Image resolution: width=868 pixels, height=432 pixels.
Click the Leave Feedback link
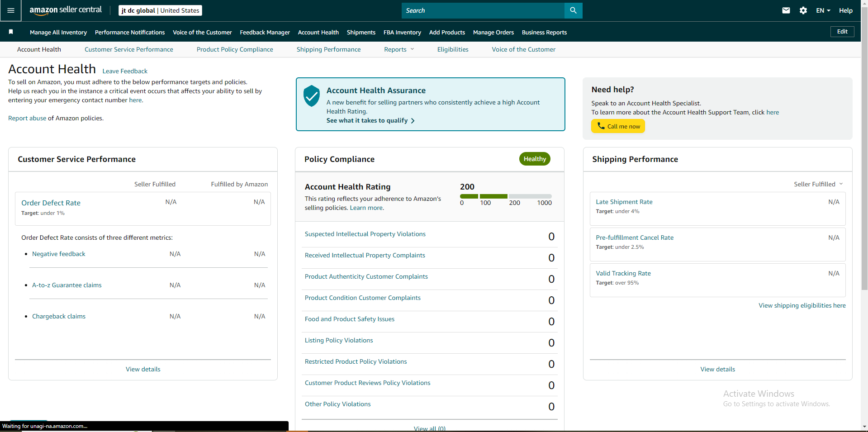(x=125, y=71)
